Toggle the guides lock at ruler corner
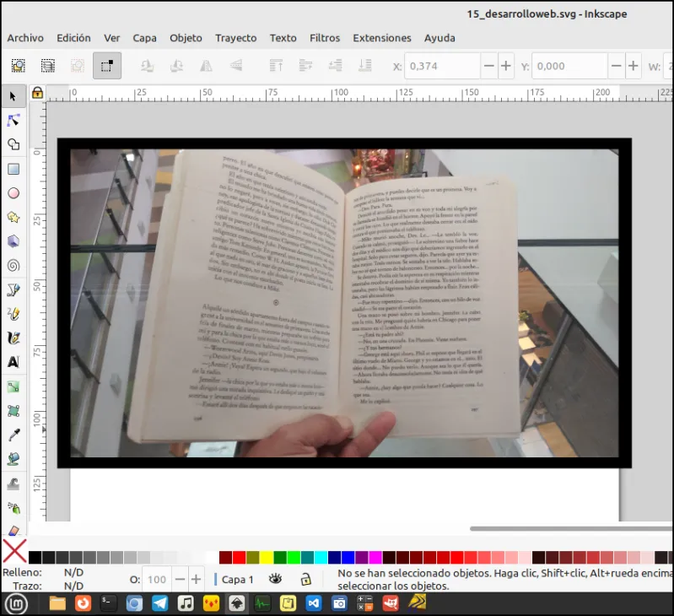The width and height of the screenshot is (674, 616). 37,93
